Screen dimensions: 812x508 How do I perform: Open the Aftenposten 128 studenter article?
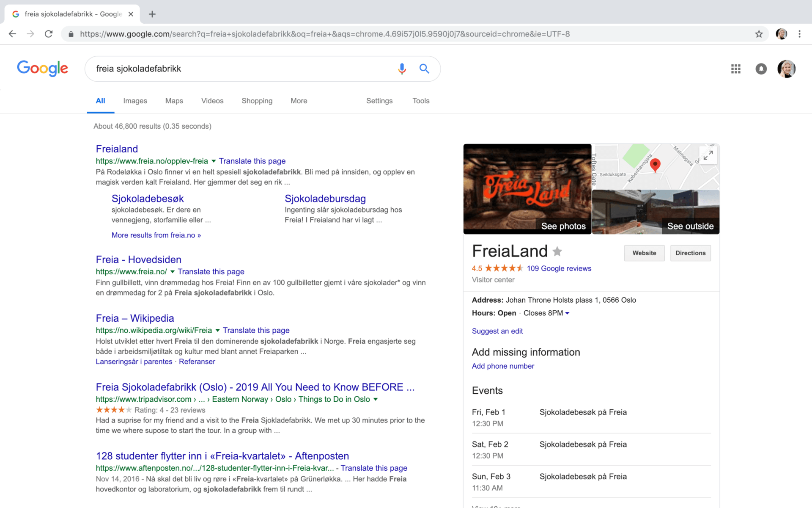pos(222,456)
